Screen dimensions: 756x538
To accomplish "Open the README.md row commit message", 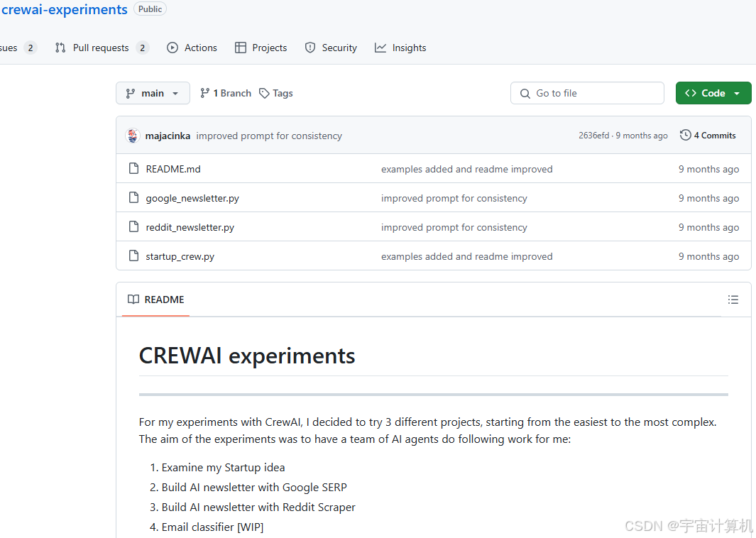I will click(466, 169).
